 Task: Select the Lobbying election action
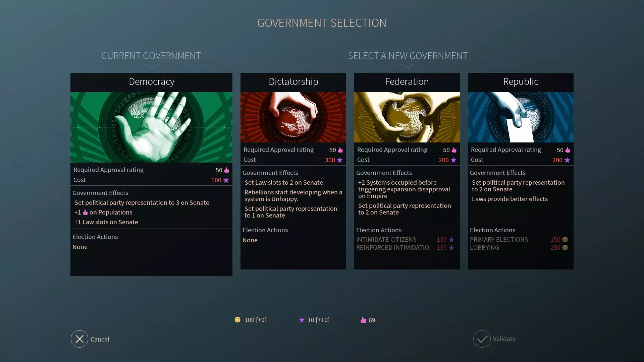tap(519, 247)
